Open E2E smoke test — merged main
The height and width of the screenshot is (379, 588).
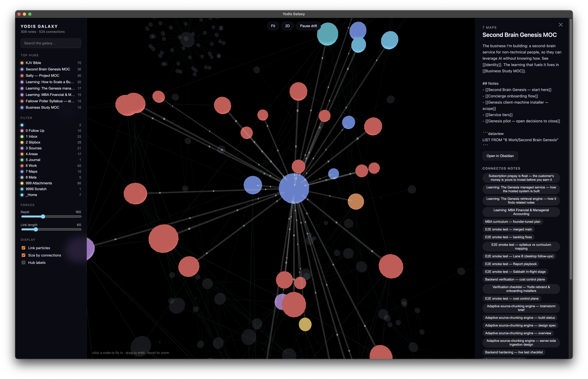508,229
